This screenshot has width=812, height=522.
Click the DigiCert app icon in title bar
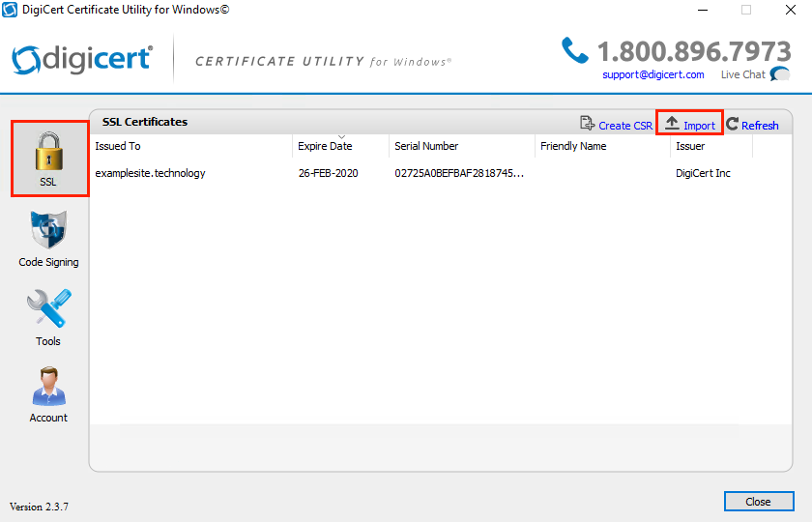(x=10, y=10)
